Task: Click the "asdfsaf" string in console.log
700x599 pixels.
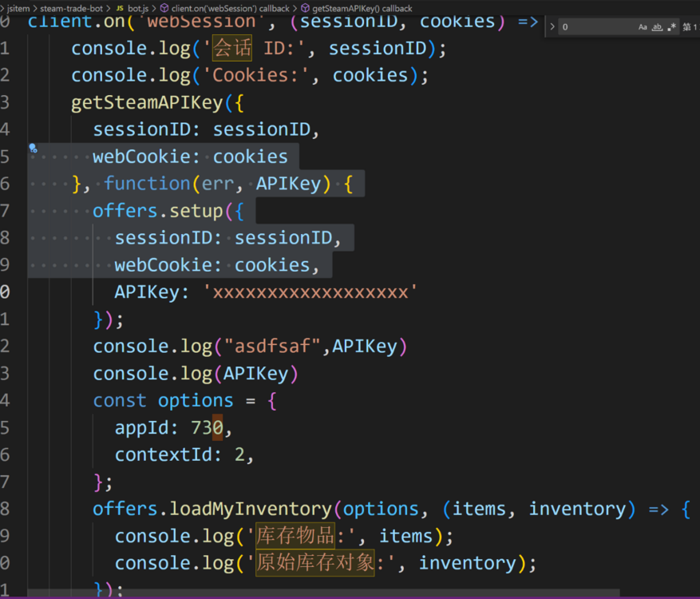Action: click(x=275, y=346)
